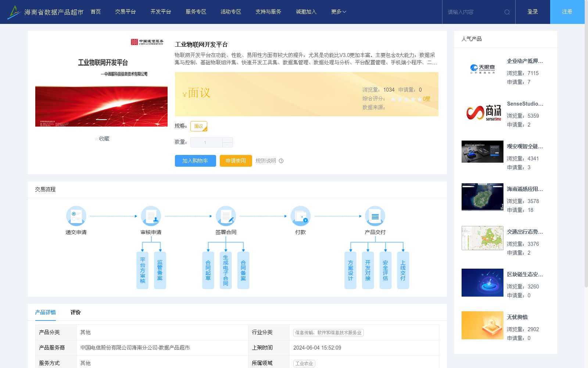The width and height of the screenshot is (588, 368).
Task: Click the 平台方审核 sub-step box
Action: tap(142, 270)
